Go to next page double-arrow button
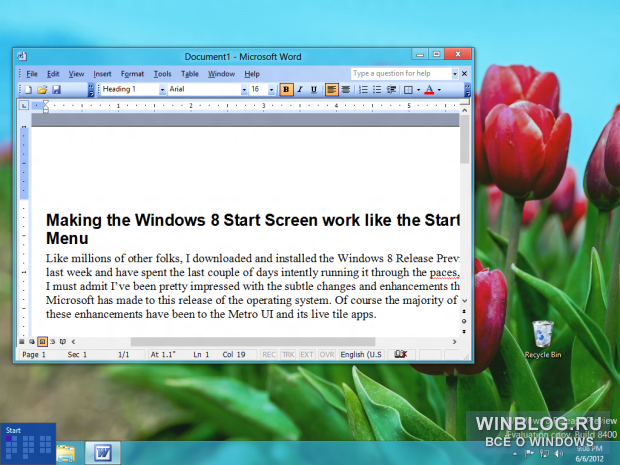The height and width of the screenshot is (465, 620). point(464,331)
